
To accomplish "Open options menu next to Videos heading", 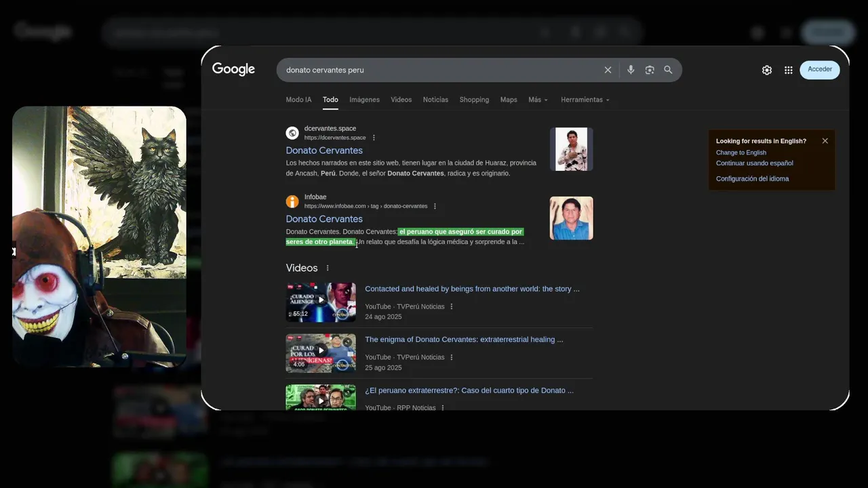I will click(x=328, y=268).
